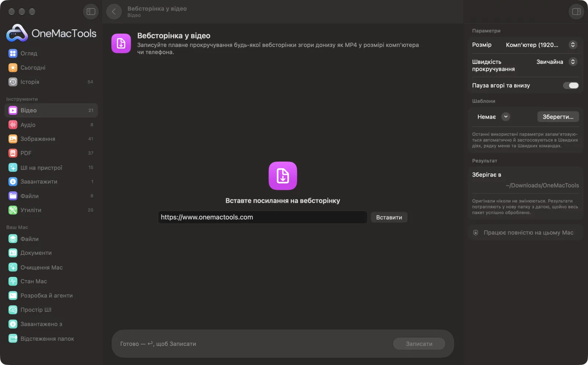Go back using the chevron button
The width and height of the screenshot is (588, 365).
pyautogui.click(x=114, y=12)
